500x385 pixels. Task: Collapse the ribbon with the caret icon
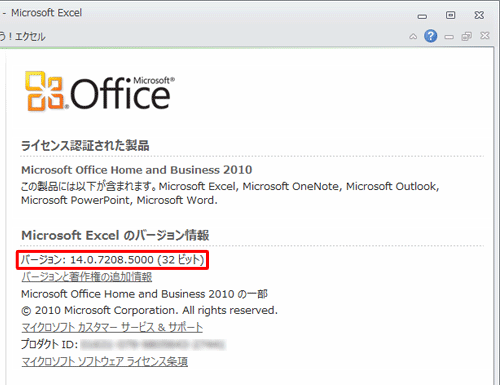413,36
